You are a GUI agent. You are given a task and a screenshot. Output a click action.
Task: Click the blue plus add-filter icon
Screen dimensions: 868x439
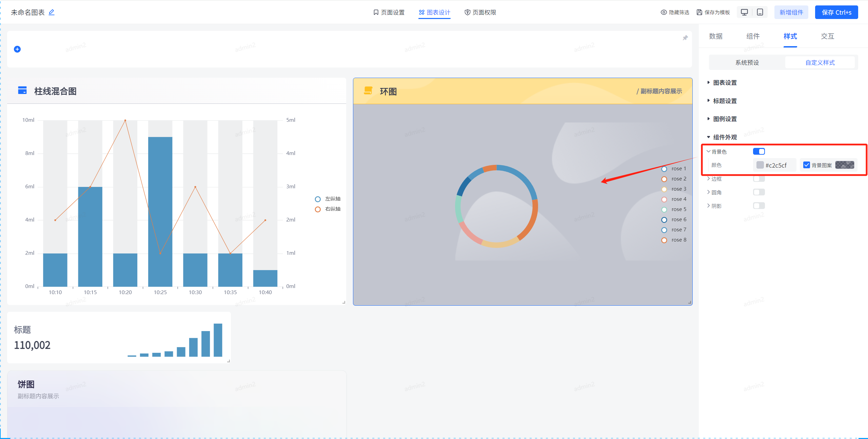coord(17,49)
